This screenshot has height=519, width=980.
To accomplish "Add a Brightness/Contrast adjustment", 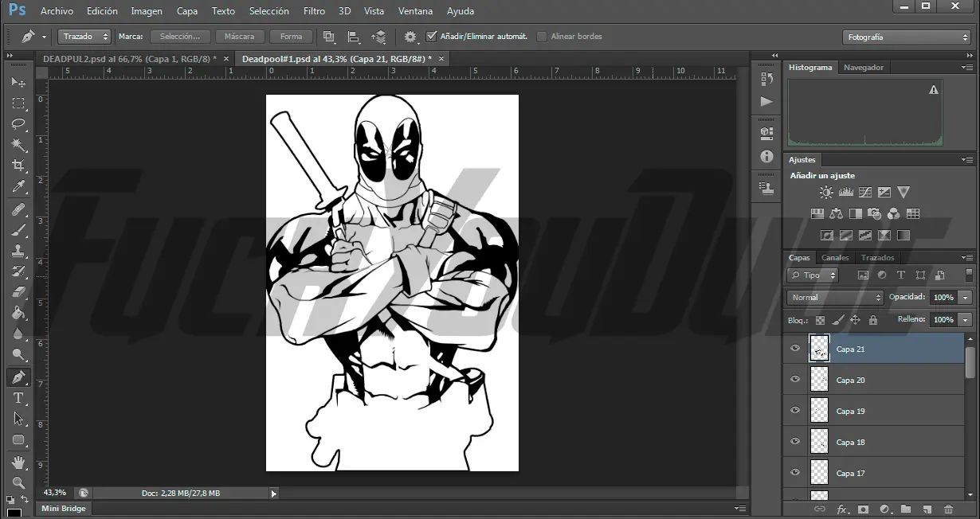I will pos(826,192).
